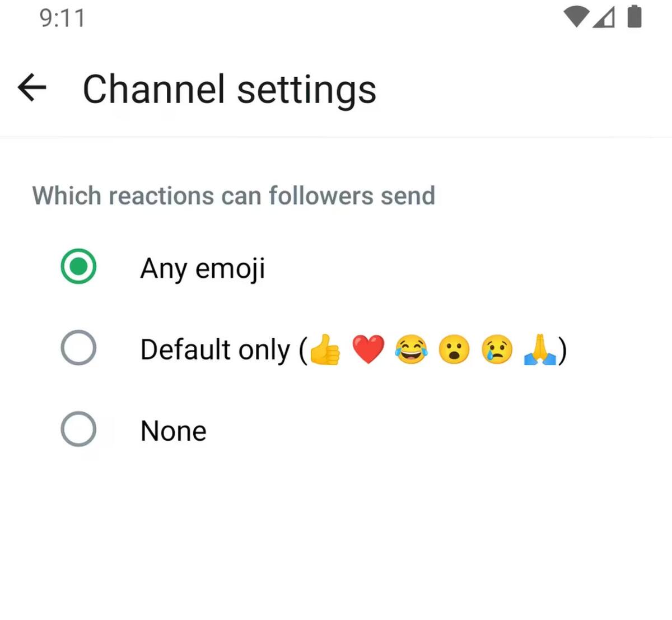Click the surprised face emoji
The image size is (672, 620).
pos(454,349)
